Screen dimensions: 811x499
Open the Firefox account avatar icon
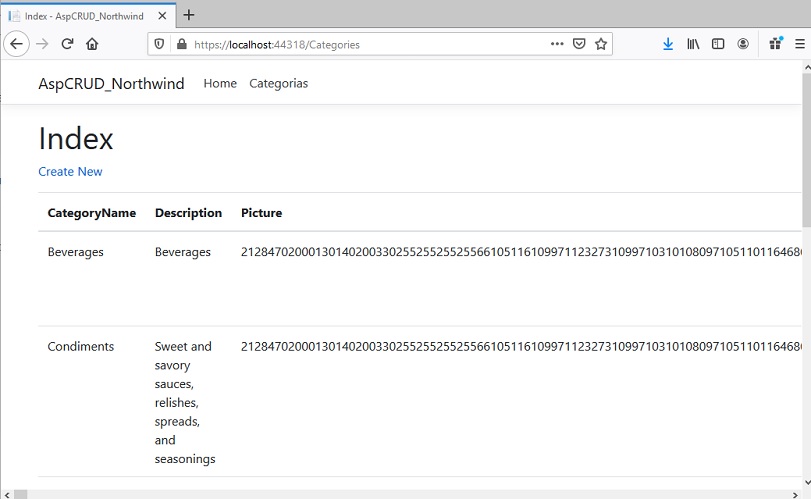(x=743, y=44)
